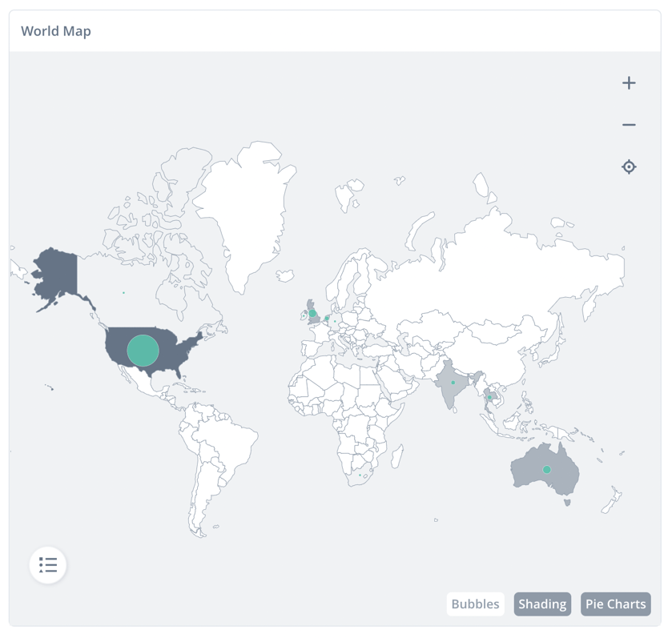
Task: Click the bubble over United Kingdom
Action: 312,314
